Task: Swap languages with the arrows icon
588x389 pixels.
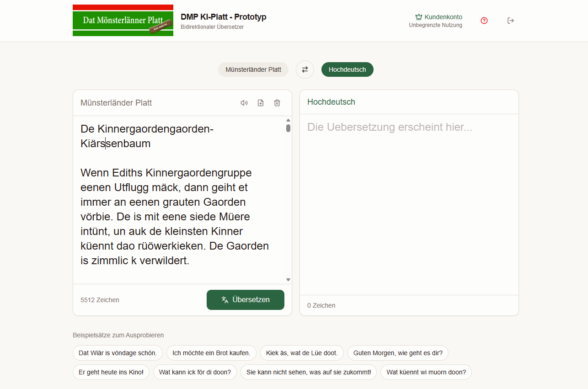Action: tap(305, 69)
